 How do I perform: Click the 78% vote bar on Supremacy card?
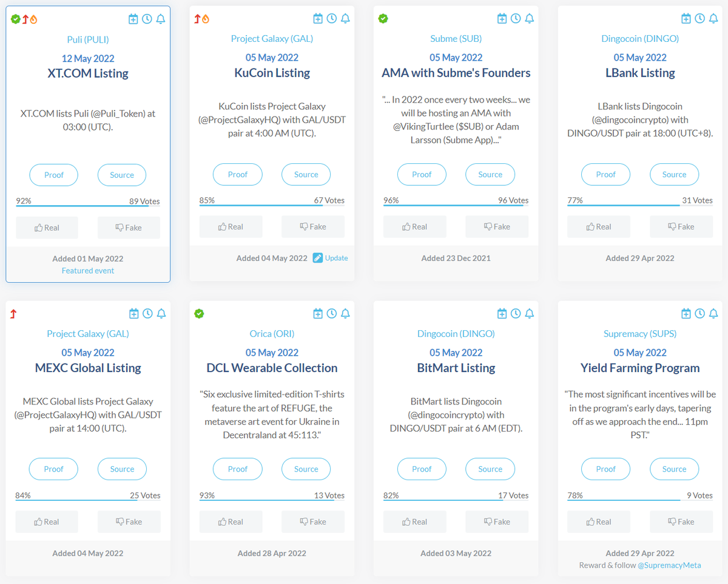coord(640,500)
